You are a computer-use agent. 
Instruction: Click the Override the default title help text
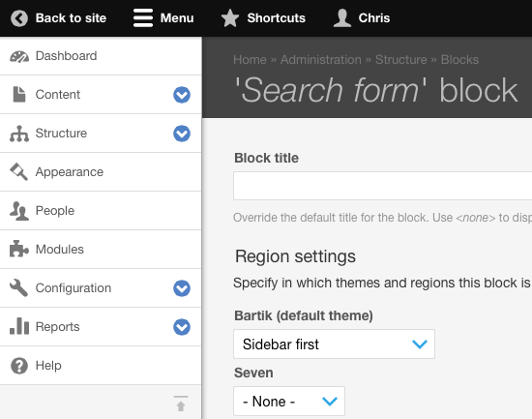point(383,218)
